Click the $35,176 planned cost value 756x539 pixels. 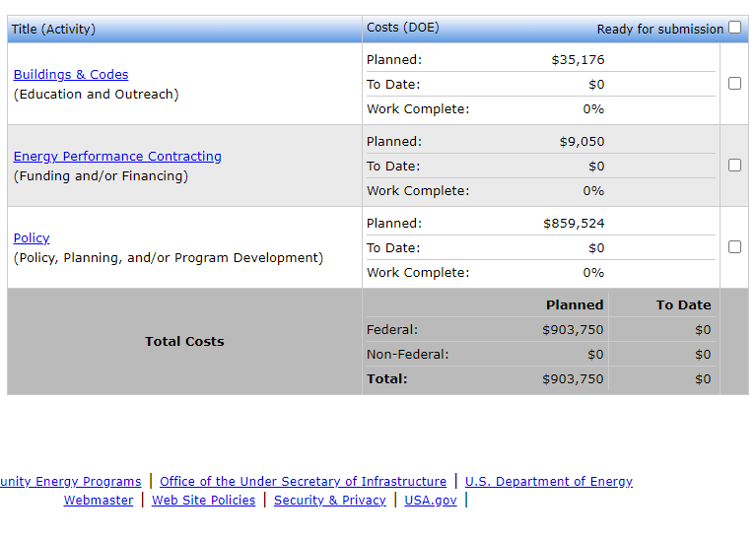pos(578,59)
